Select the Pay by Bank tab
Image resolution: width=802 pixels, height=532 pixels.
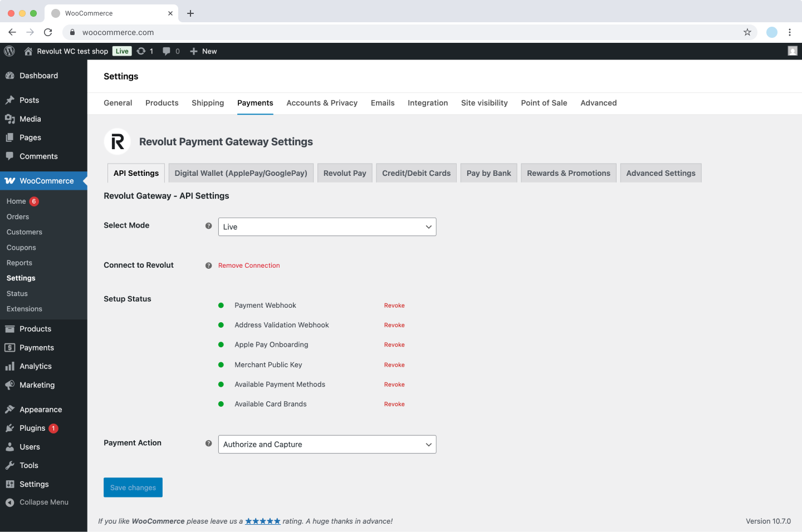[489, 173]
